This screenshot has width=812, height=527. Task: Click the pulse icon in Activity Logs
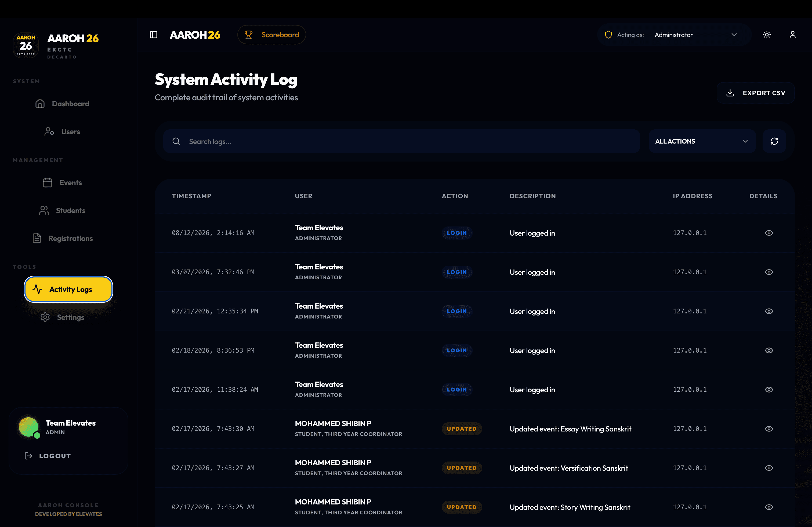38,290
